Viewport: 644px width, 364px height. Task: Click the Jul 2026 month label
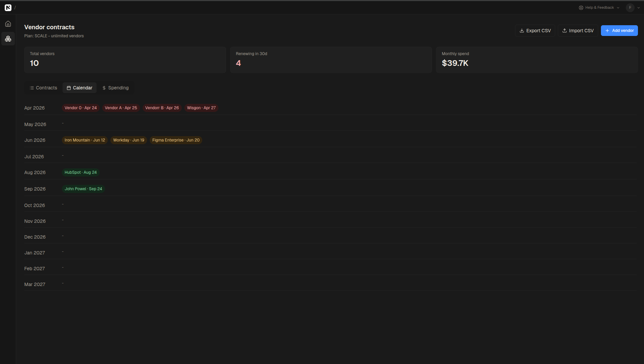pyautogui.click(x=34, y=157)
